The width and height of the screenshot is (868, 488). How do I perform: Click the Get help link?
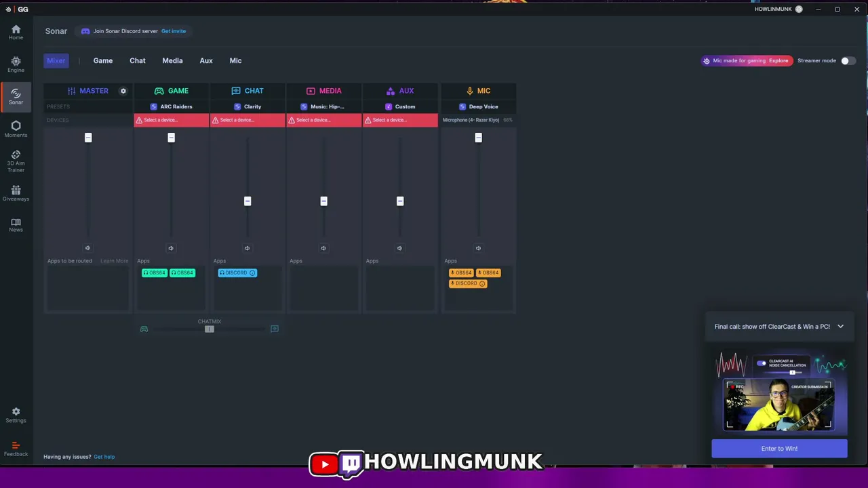(x=104, y=457)
